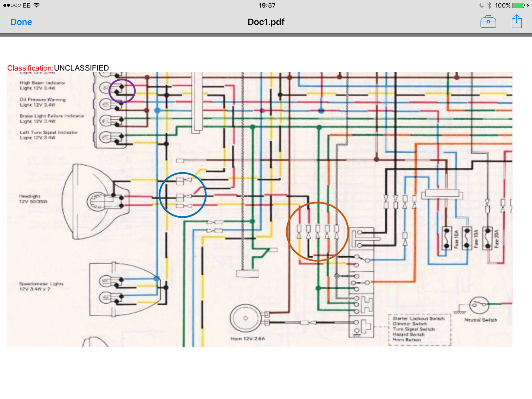Viewport: 532px width, 399px height.
Task: Select the Headlight 12V 50/35W label
Action: pyautogui.click(x=33, y=199)
